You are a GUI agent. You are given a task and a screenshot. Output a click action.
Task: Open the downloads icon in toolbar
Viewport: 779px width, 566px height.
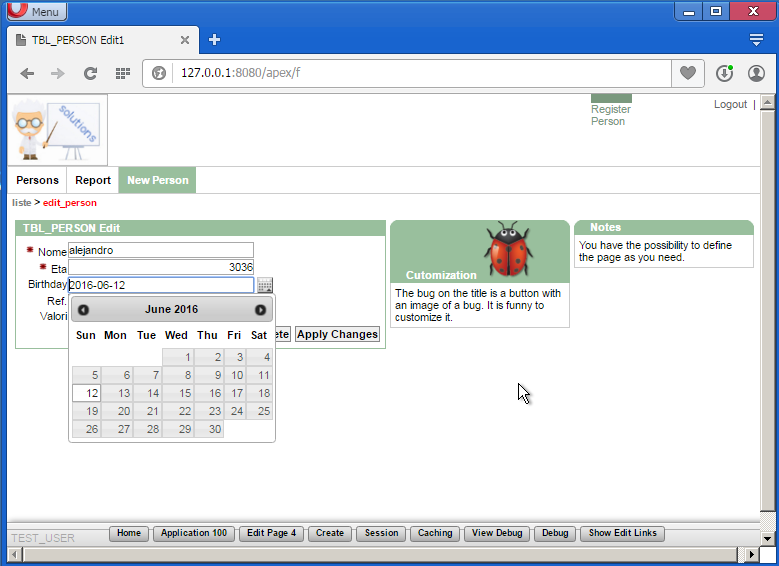(724, 73)
